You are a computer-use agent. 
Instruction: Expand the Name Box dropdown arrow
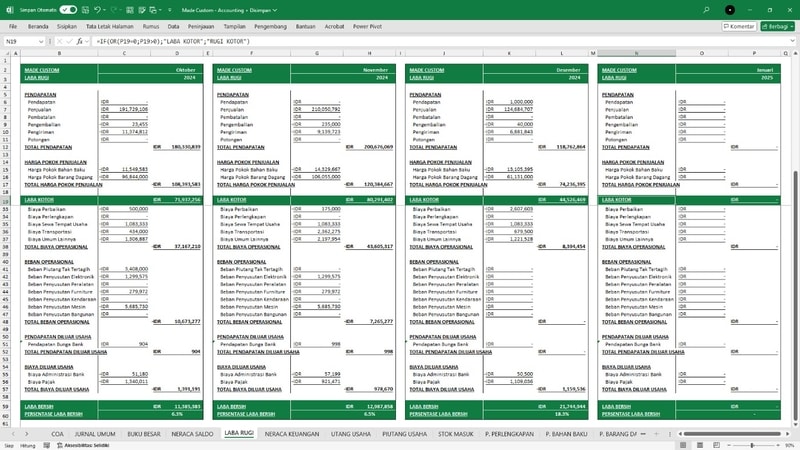coord(41,41)
